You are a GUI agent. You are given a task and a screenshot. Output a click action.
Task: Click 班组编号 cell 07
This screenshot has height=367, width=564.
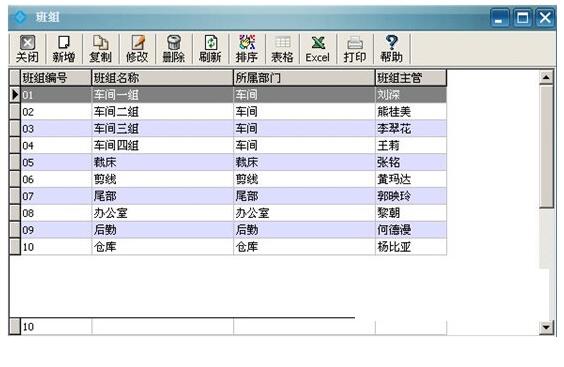pos(56,196)
